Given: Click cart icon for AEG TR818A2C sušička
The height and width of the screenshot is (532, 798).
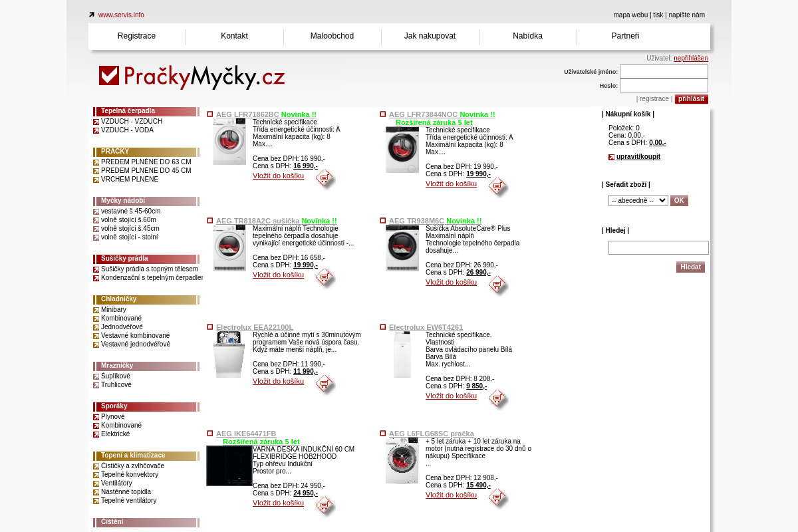Looking at the screenshot, I should [325, 278].
